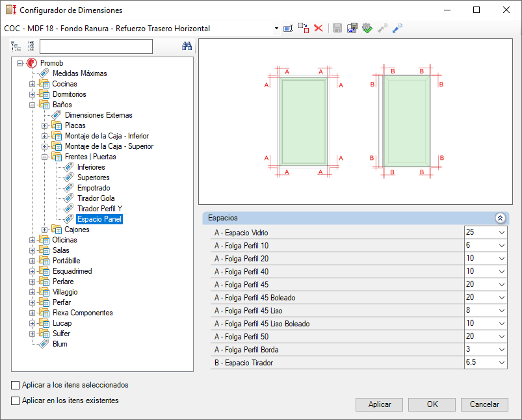Click the grayed import arrow icon

tap(382, 29)
